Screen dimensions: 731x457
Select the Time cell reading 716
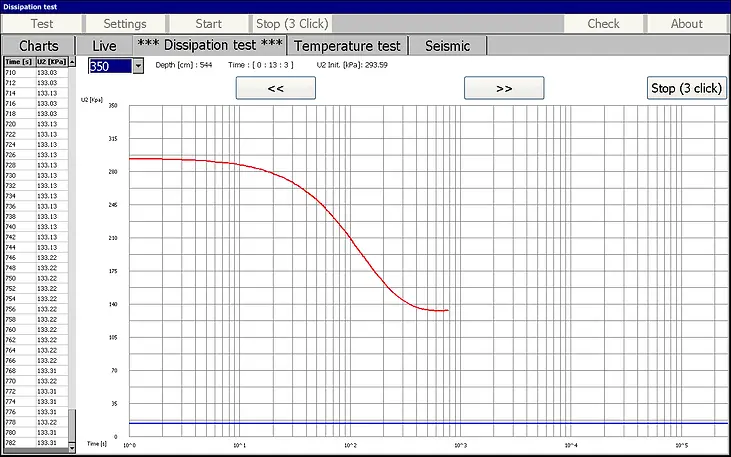[x=20, y=104]
